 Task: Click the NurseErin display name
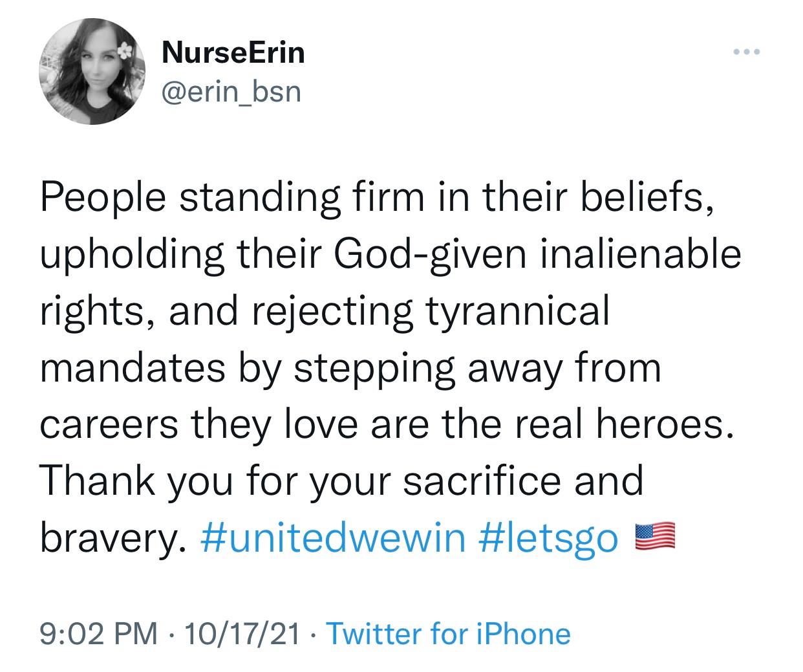pos(233,52)
